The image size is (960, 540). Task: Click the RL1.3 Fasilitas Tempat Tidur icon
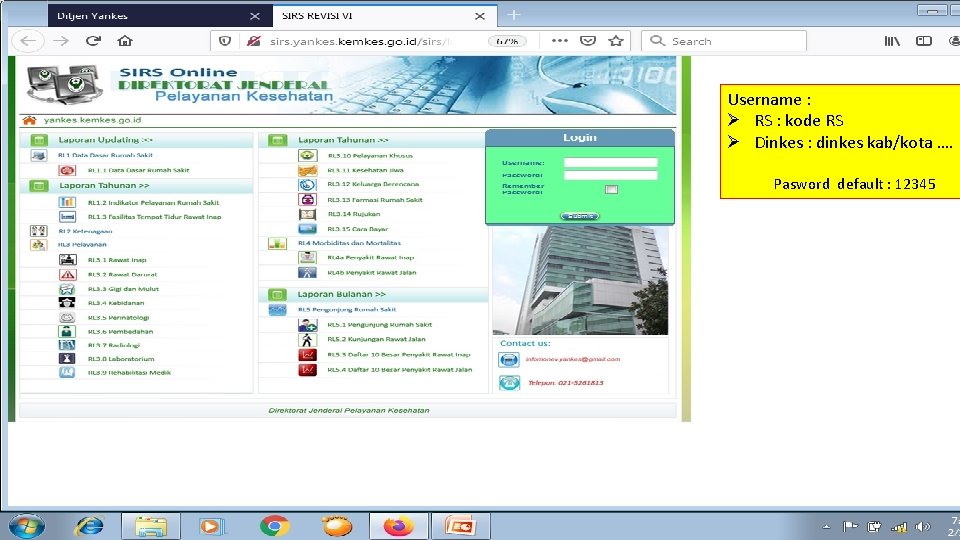[67, 217]
